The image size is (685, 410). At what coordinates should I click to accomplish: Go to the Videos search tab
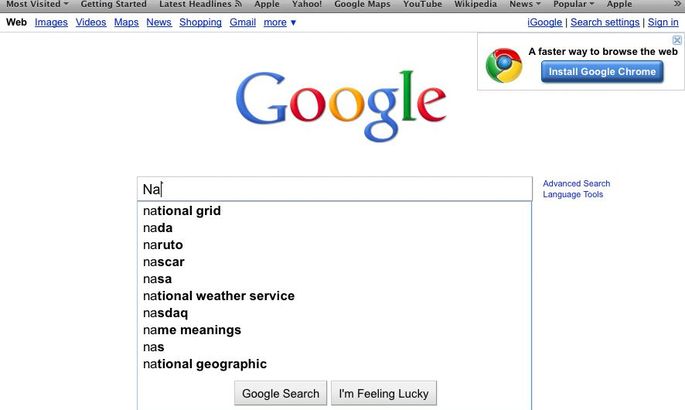coord(91,22)
